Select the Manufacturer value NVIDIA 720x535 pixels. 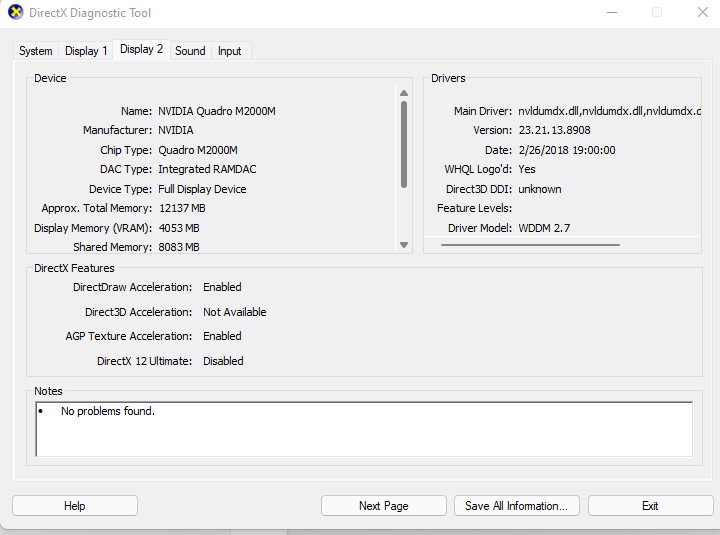click(176, 130)
